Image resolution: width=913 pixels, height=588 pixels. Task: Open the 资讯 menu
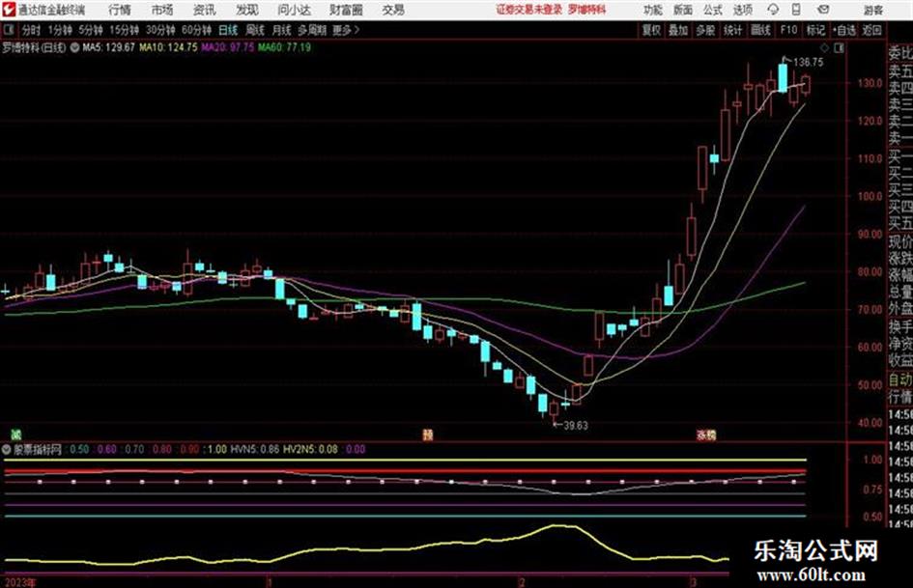205,10
